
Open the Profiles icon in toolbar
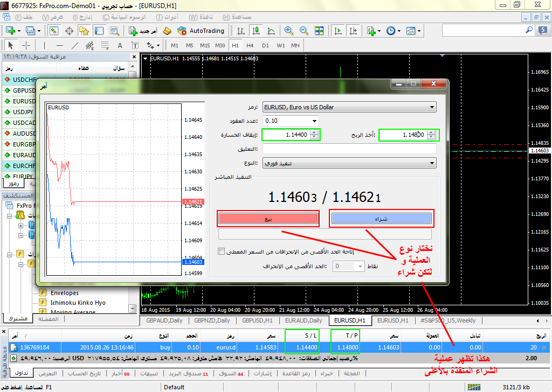[x=31, y=31]
